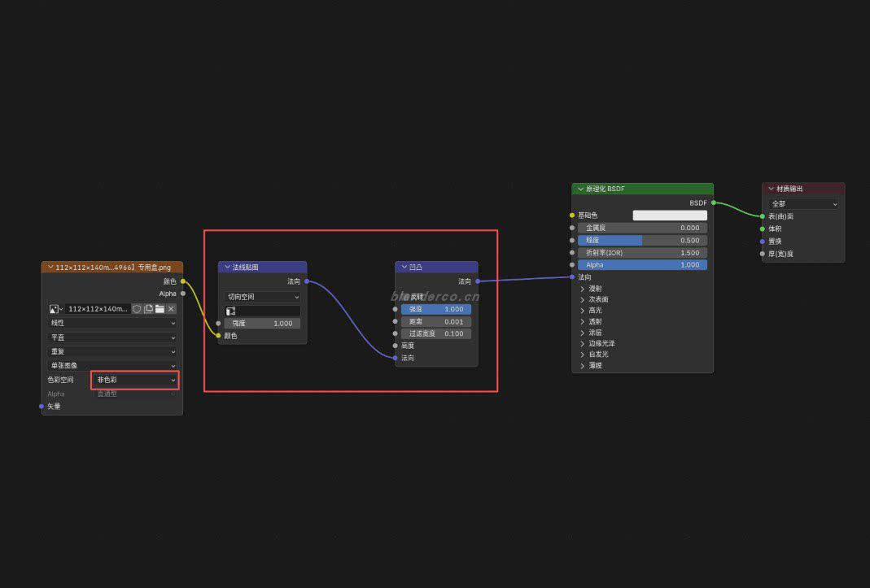
Task: Click the 强度 1.000 slider in 凹凸 node
Action: (x=436, y=310)
